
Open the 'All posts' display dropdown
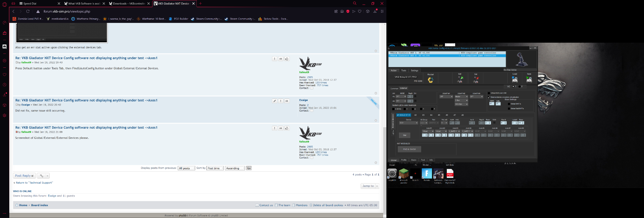pyautogui.click(x=186, y=168)
